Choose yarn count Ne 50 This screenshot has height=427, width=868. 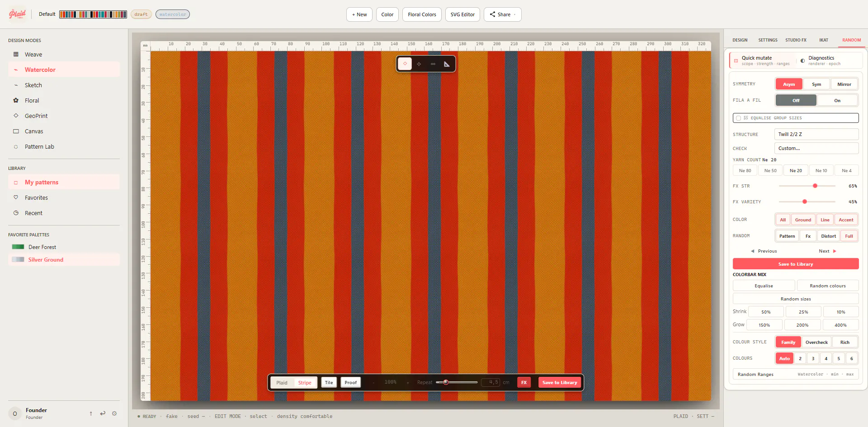(770, 170)
